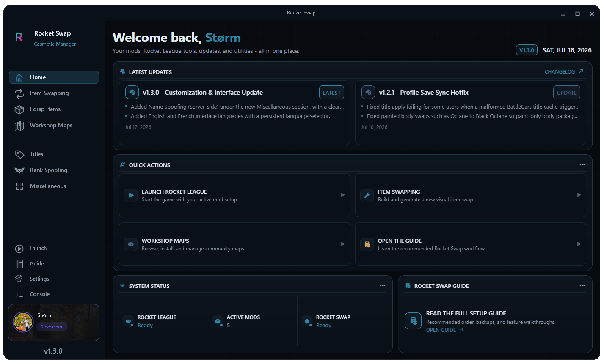Click the Settings gear icon
This screenshot has width=604, height=364.
[x=19, y=279]
